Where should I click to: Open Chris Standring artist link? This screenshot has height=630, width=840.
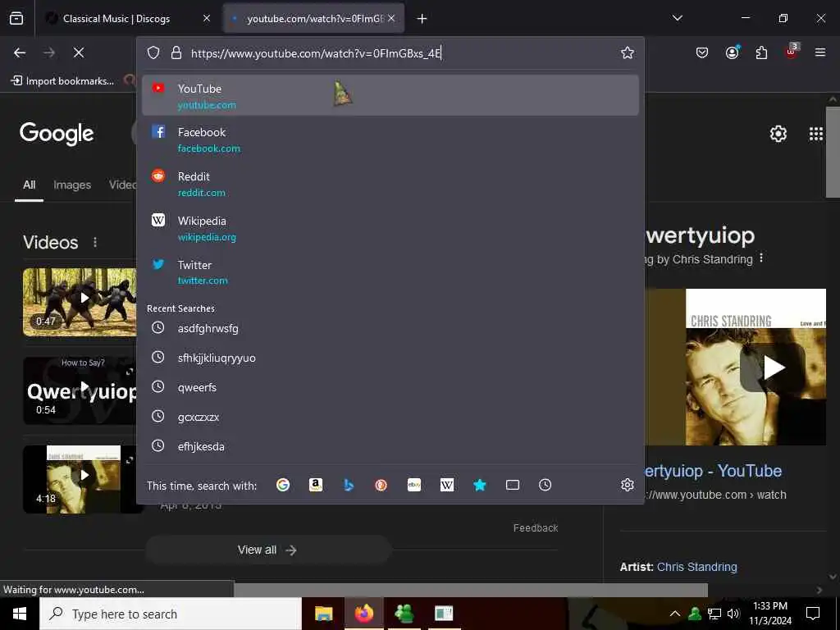[x=696, y=567]
